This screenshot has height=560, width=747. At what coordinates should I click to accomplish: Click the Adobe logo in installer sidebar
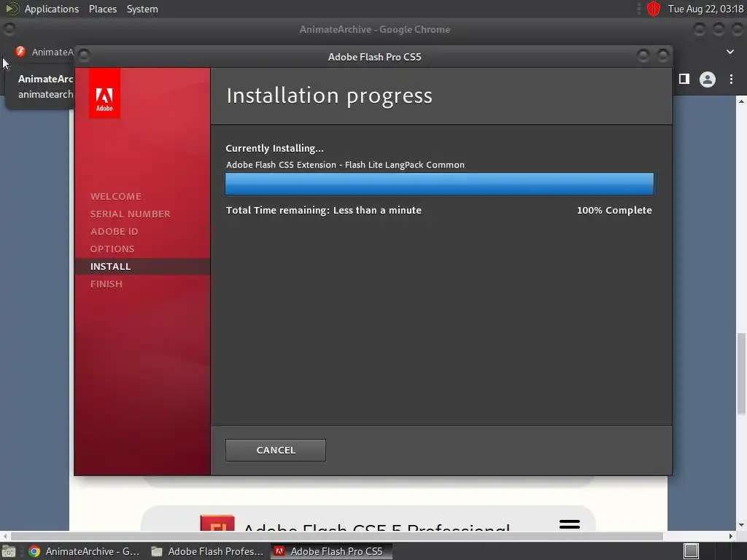(x=104, y=93)
